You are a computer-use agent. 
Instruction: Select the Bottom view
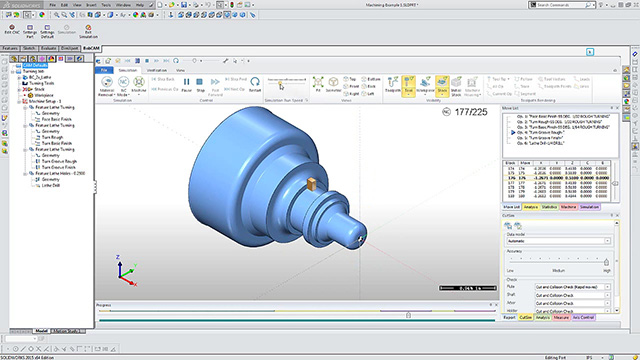[371, 79]
